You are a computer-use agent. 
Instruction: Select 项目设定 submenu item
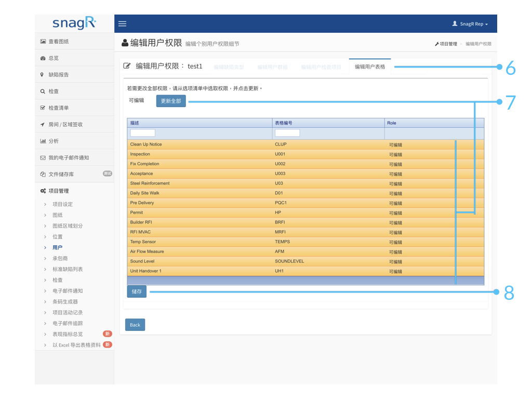[62, 204]
